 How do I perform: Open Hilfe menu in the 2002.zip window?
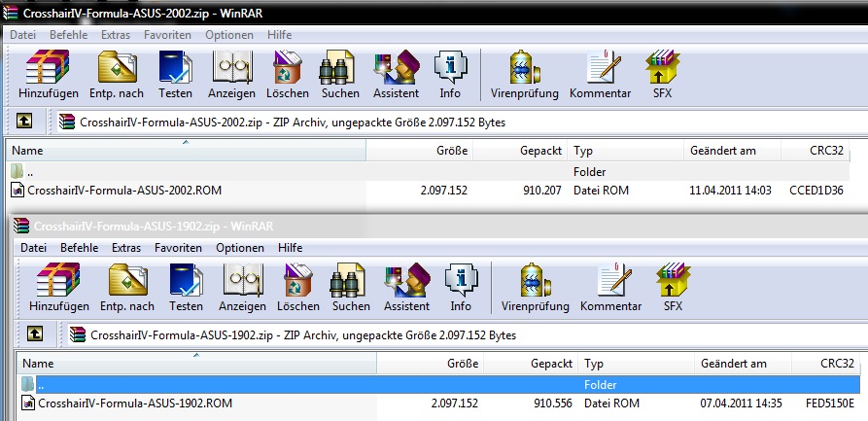[x=279, y=35]
